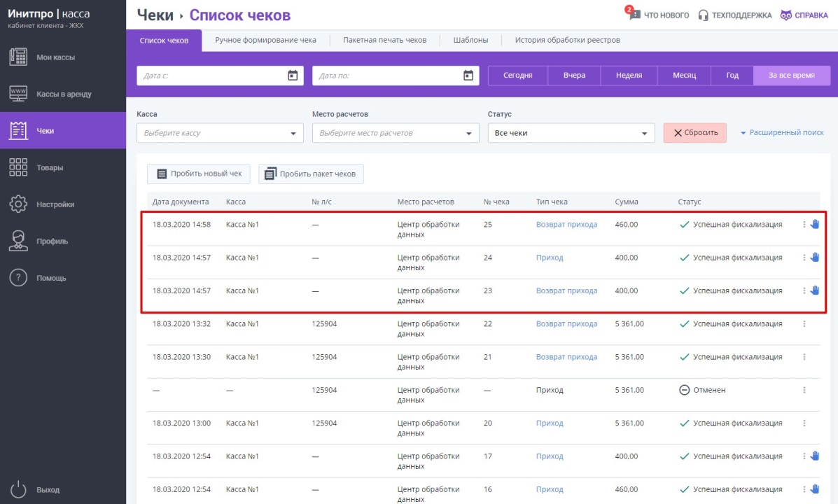Click Пробить пакет чеков button
The width and height of the screenshot is (838, 504).
[311, 174]
